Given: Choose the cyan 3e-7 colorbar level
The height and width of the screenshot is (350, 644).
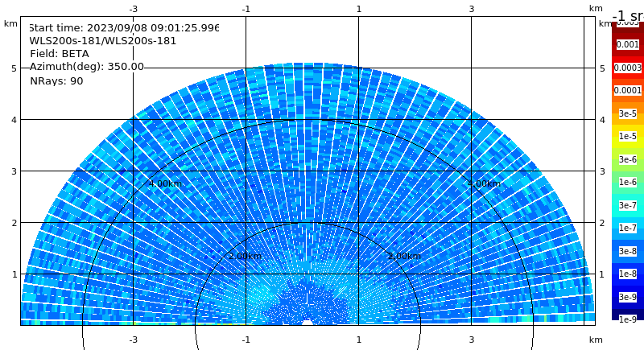Looking at the screenshot, I should [x=628, y=205].
